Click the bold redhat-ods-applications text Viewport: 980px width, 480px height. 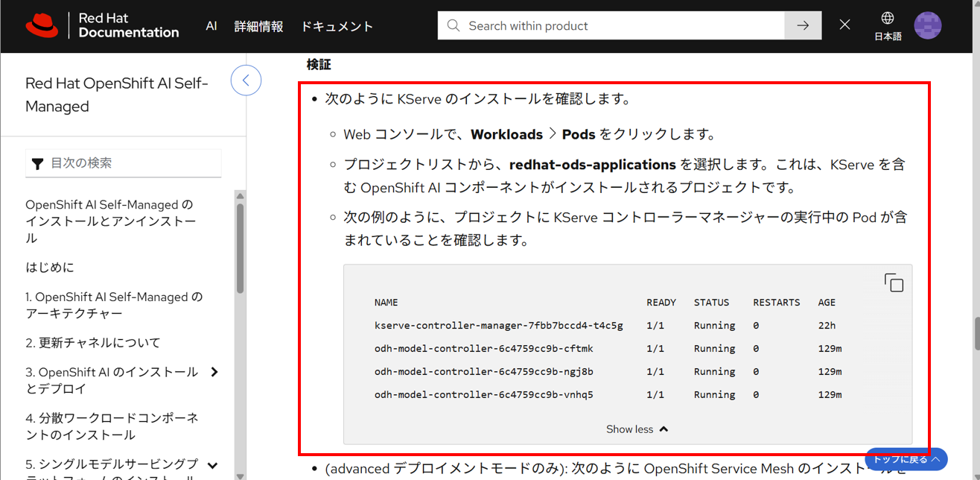tap(593, 165)
